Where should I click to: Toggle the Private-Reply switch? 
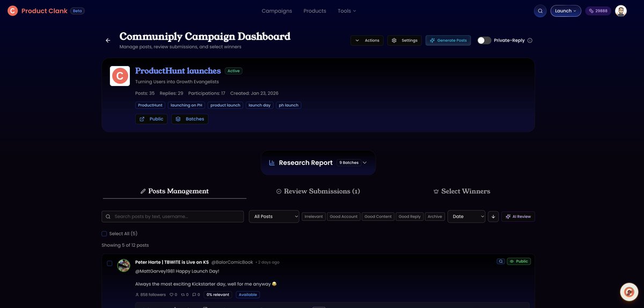click(484, 40)
